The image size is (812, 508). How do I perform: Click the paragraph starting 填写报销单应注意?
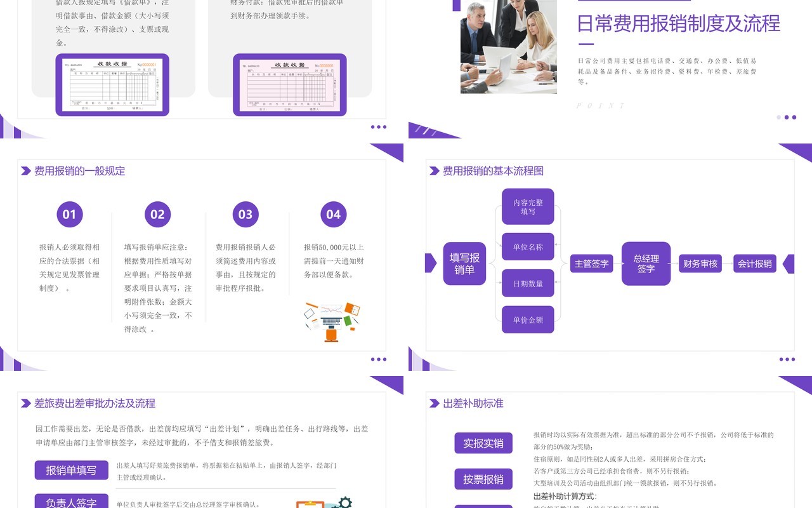(158, 288)
